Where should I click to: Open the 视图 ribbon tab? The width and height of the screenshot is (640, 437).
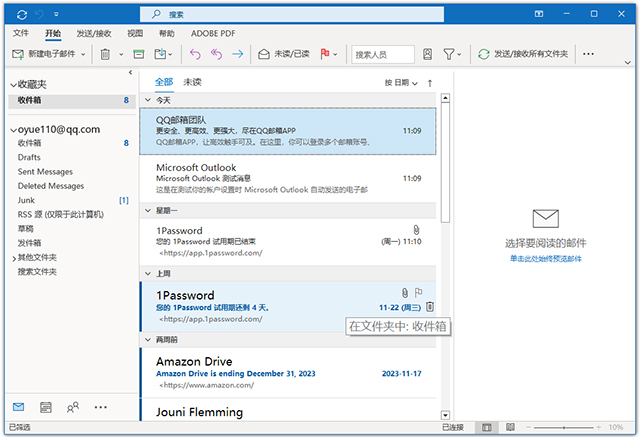click(135, 33)
